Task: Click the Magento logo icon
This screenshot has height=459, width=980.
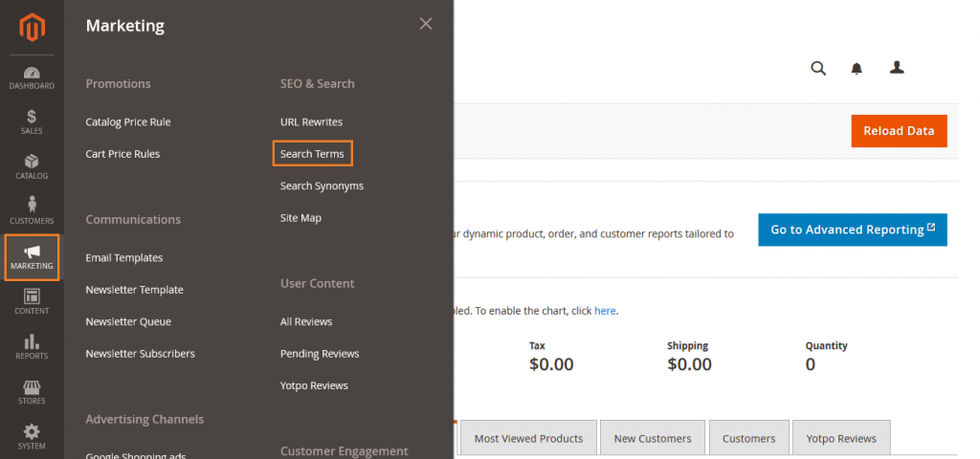Action: click(x=32, y=28)
